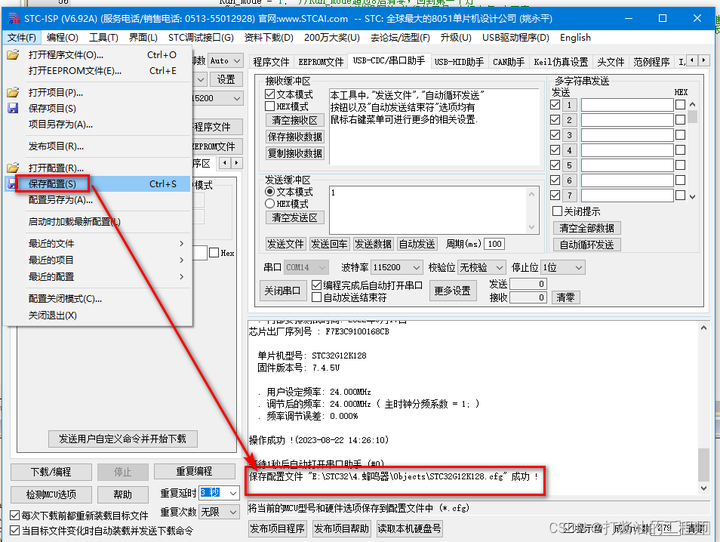Toggle HEX checkbox for multi-string row 3

680,135
